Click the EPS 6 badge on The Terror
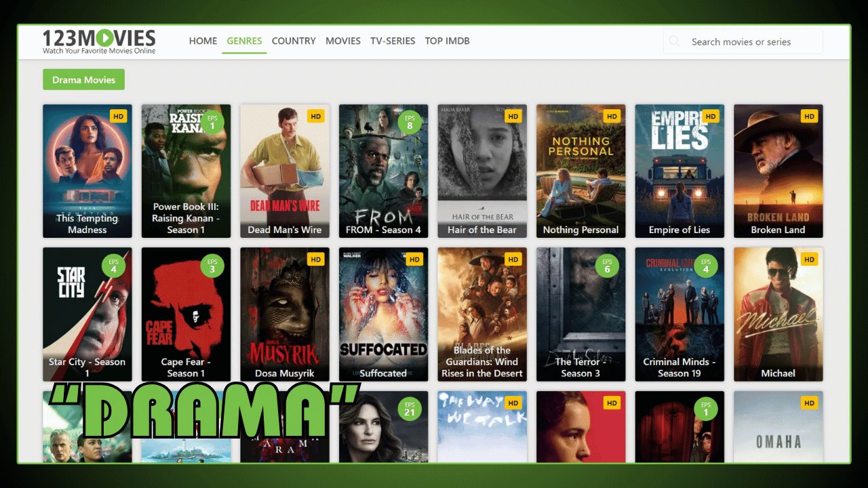Viewport: 868px width, 488px height. (607, 265)
